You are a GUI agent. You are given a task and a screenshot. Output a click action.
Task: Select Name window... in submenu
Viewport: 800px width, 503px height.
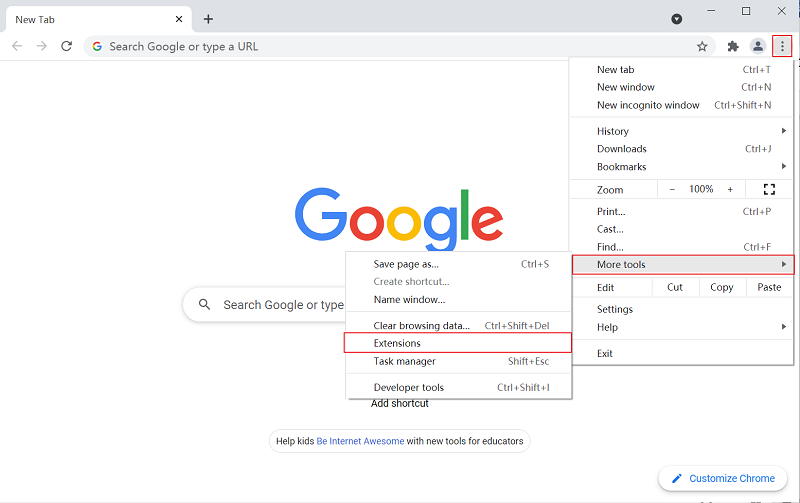coord(458,299)
